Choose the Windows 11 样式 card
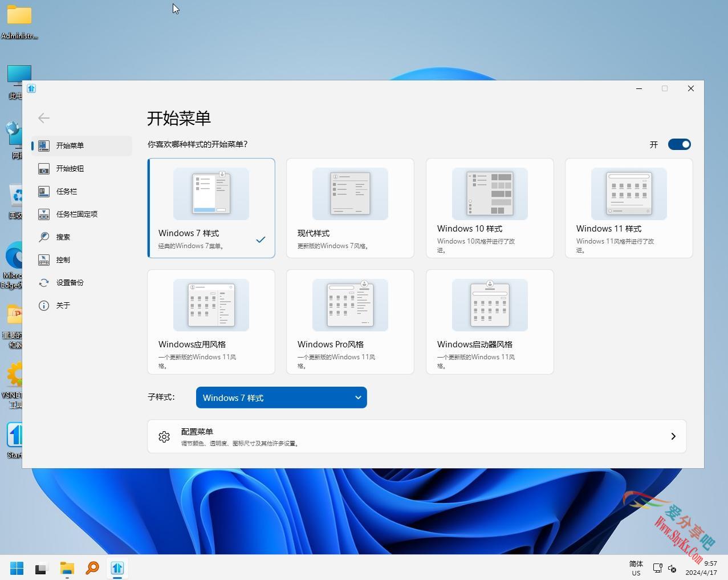Screen dimensions: 728x580 [x=629, y=208]
